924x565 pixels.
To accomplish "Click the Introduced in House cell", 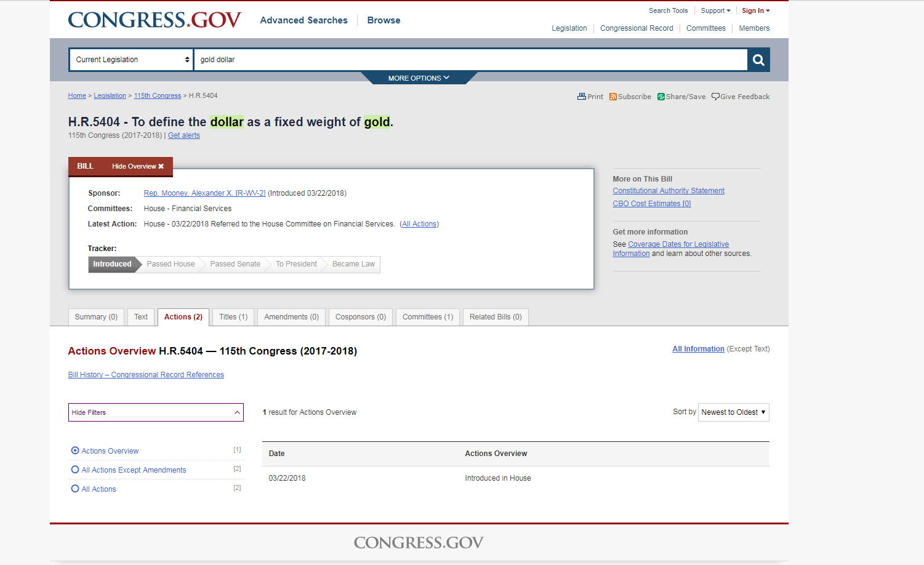I will pyautogui.click(x=498, y=478).
